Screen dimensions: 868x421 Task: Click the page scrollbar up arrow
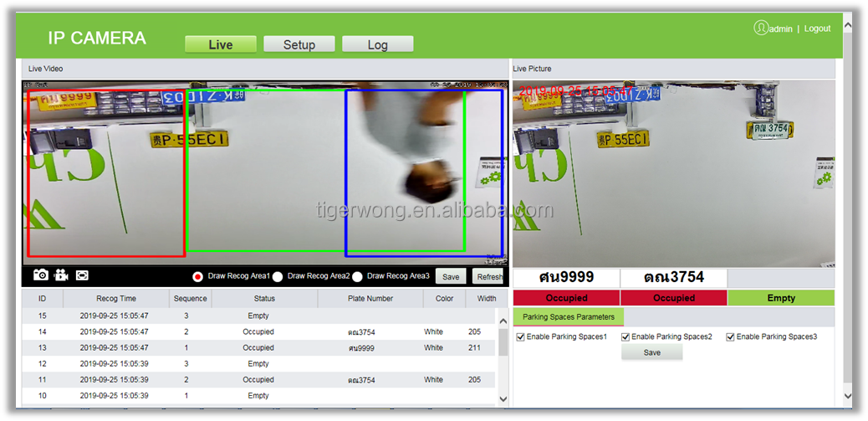(848, 27)
